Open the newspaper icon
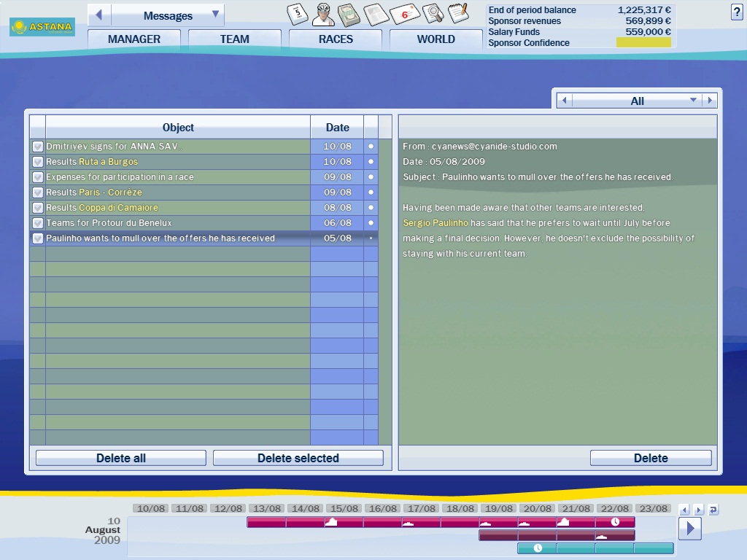 (x=376, y=14)
